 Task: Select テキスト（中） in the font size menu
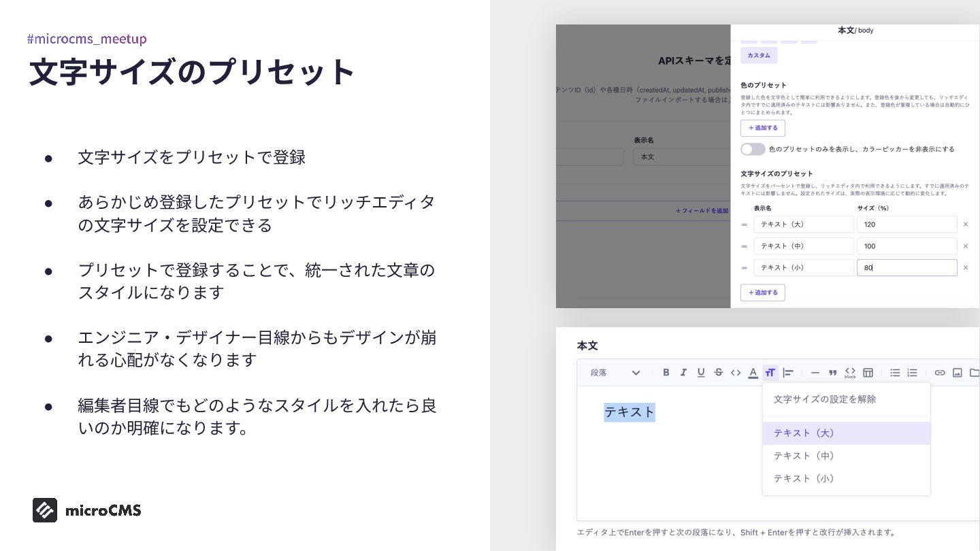pos(847,456)
